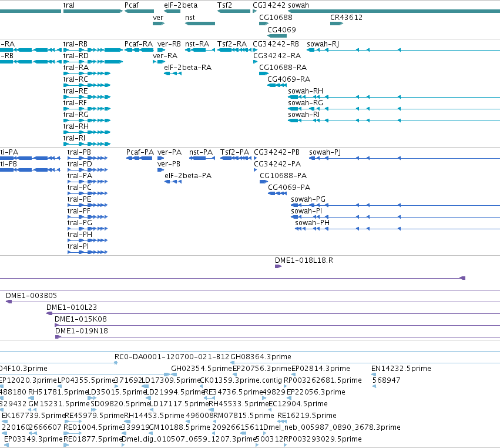Click the sowah-RH transcript label

tap(306, 91)
